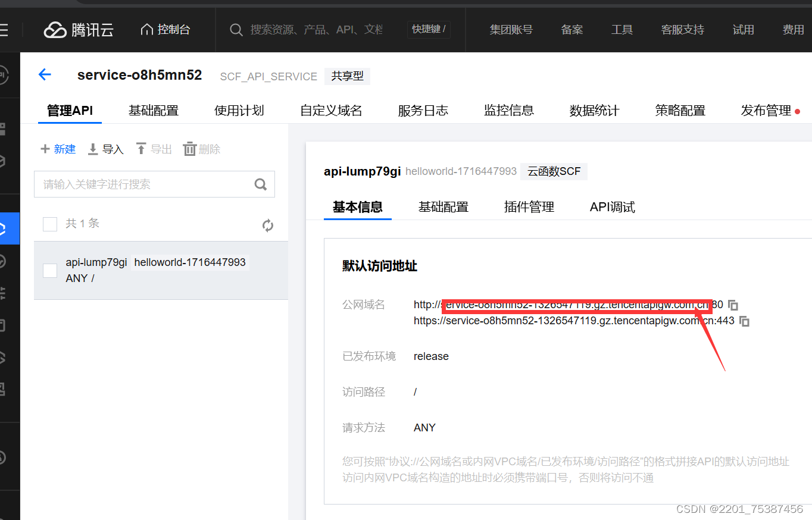
Task: Click the helloworld-1716447993 tag in list
Action: (x=190, y=262)
